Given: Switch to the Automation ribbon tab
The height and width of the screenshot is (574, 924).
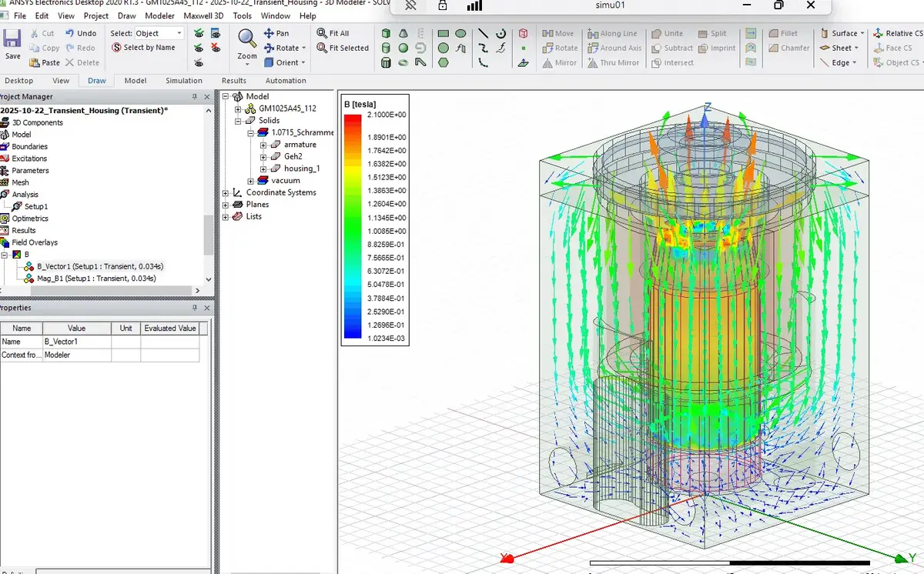Looking at the screenshot, I should tap(286, 80).
